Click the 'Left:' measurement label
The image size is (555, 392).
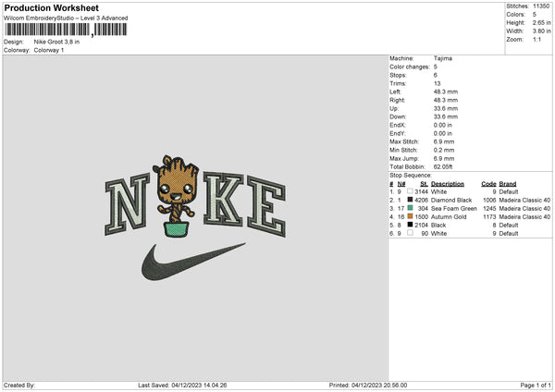(395, 92)
